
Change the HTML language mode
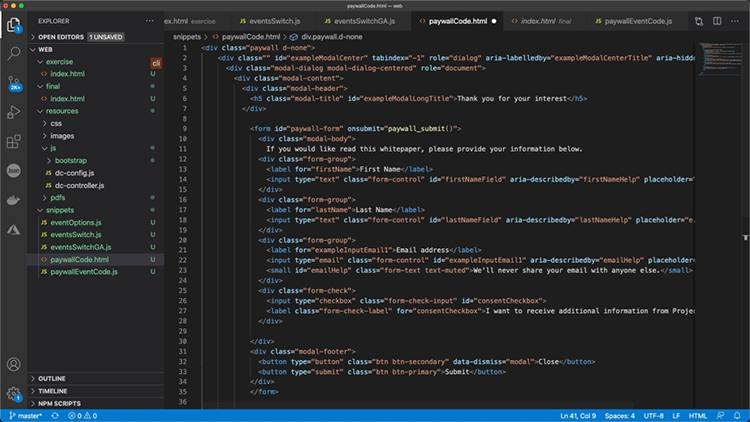(x=698, y=415)
